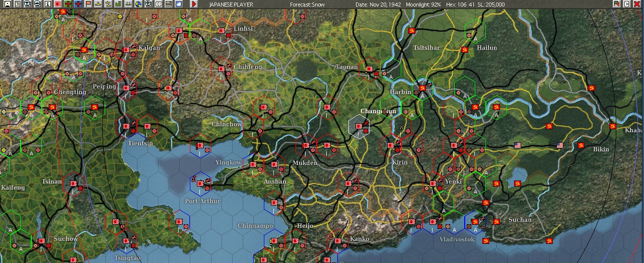644x263 pixels.
Task: Click the crosshair target toolbar icon
Action: (x=148, y=4)
